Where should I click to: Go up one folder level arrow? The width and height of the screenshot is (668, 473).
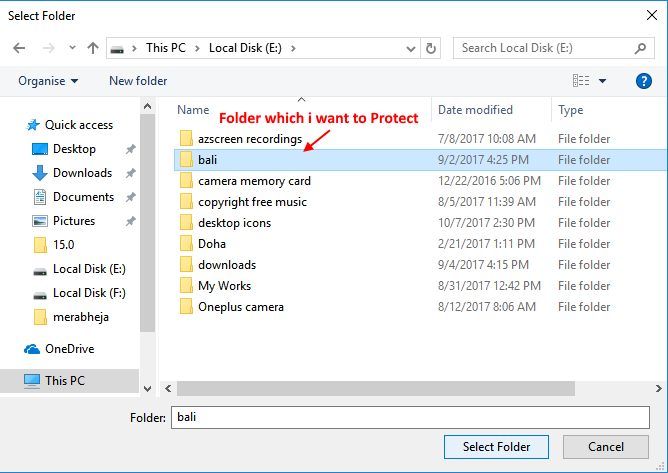[93, 48]
